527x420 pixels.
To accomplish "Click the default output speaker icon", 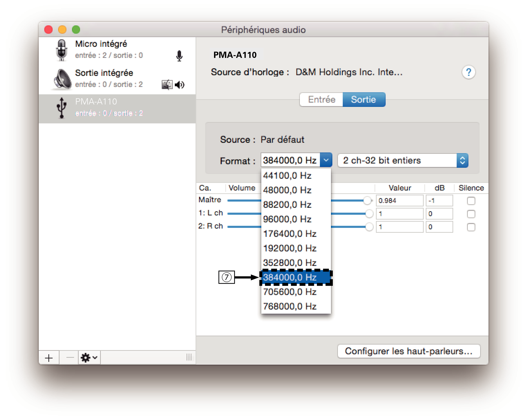I will (180, 85).
